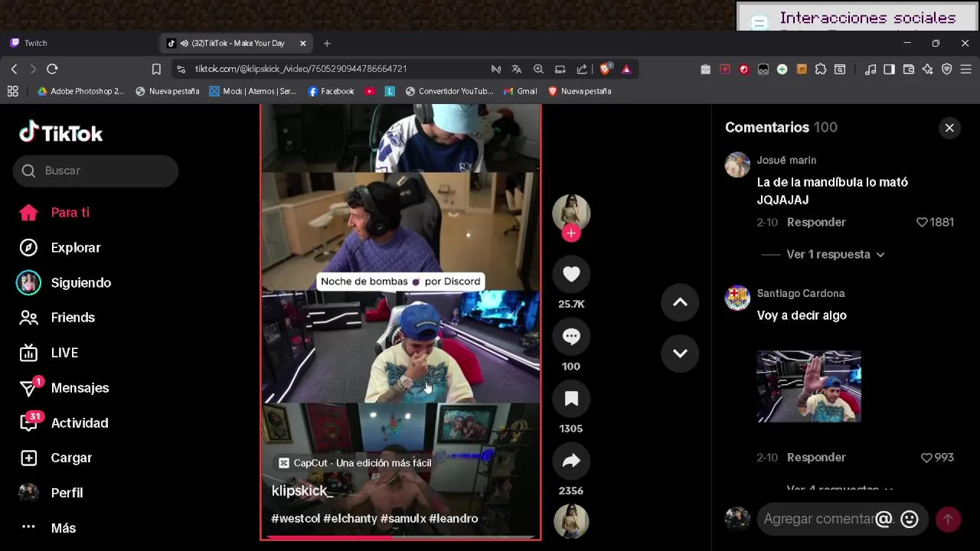Open Brave Rewards triangle icon

[x=626, y=69]
